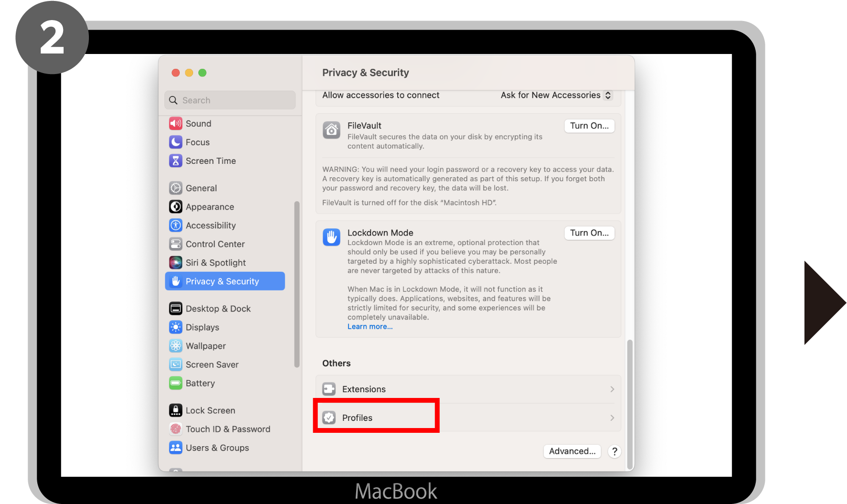The image size is (847, 504).
Task: Click the help question mark button
Action: pos(614,451)
